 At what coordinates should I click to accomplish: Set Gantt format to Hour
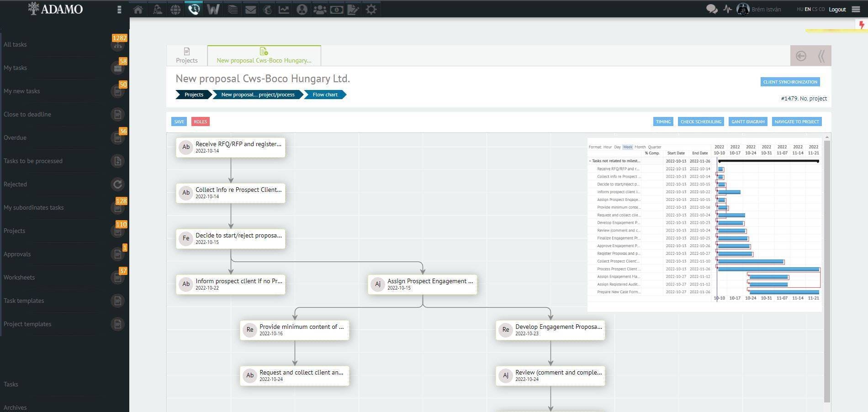tap(607, 147)
